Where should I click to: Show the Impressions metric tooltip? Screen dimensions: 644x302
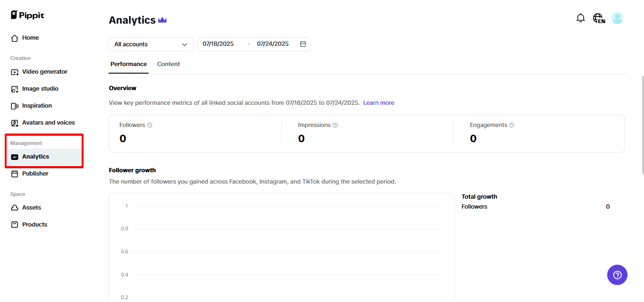click(x=335, y=125)
